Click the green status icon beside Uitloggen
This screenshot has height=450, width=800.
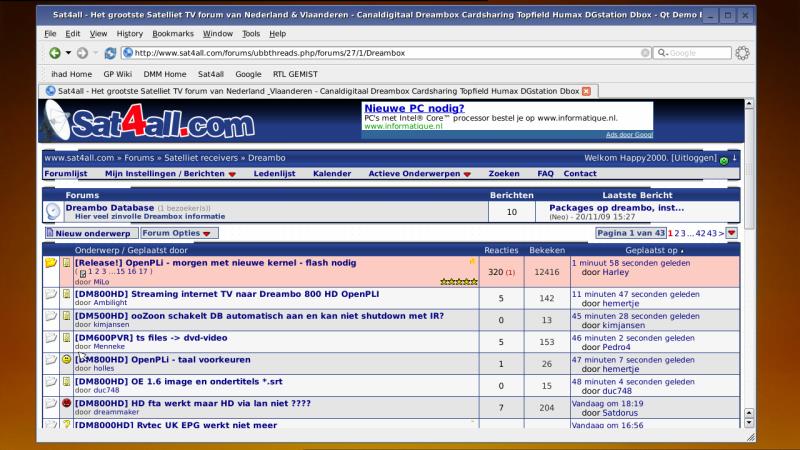pos(723,161)
